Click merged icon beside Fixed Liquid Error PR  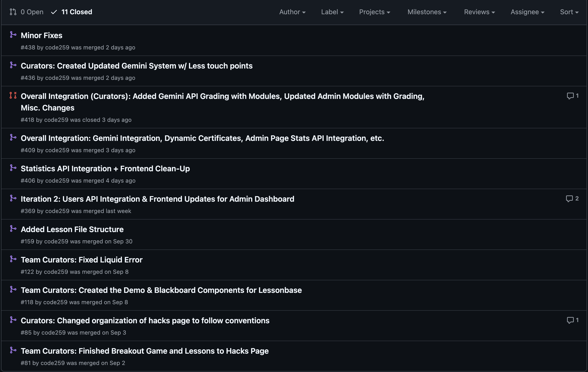[x=13, y=259]
